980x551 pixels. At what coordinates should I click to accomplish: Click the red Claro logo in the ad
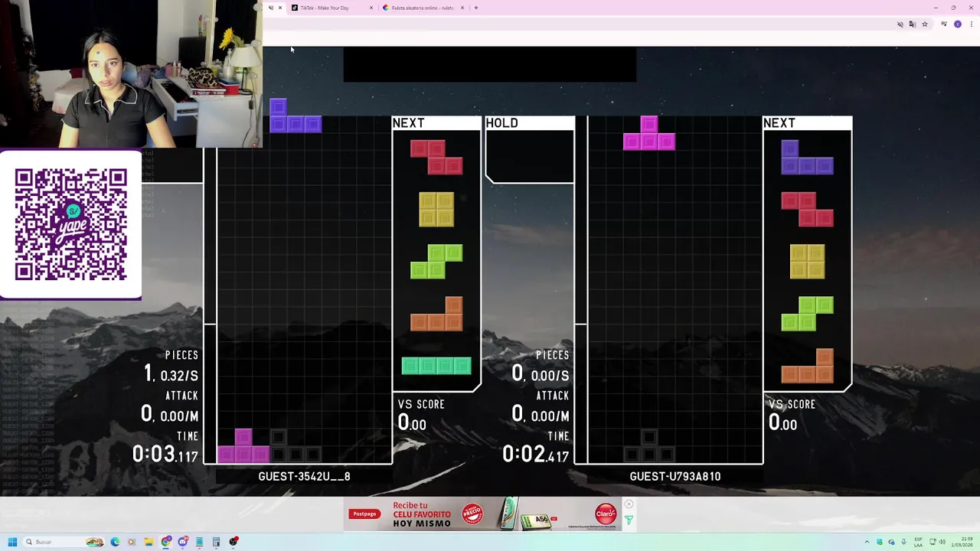[x=606, y=514]
